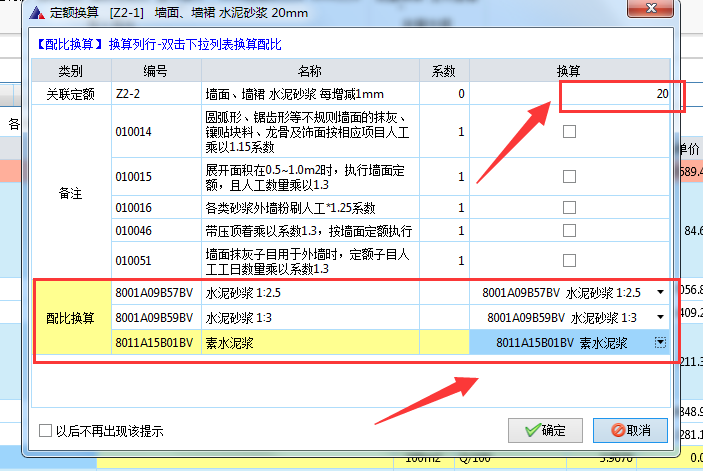Image resolution: width=703 pixels, height=471 pixels.
Task: Check the box for row 010015
Action: pos(569,176)
